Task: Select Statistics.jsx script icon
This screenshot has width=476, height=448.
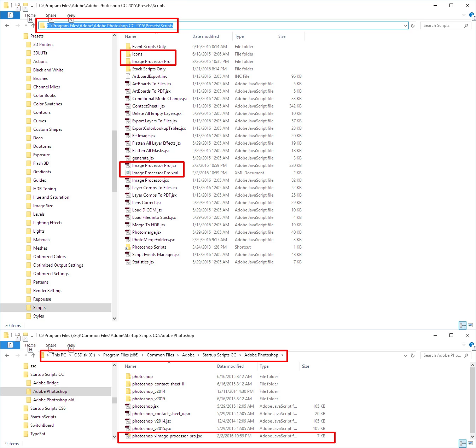Action: click(128, 262)
